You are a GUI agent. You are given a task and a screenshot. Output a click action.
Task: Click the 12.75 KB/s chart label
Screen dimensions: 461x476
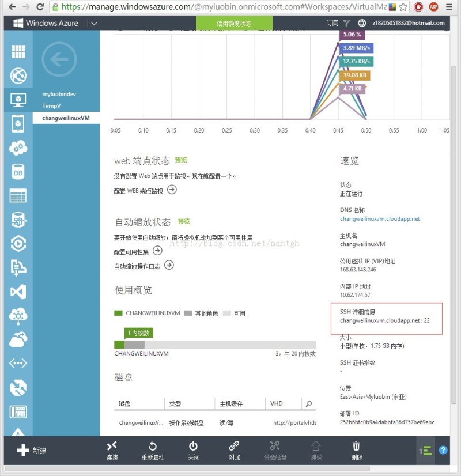pyautogui.click(x=356, y=61)
